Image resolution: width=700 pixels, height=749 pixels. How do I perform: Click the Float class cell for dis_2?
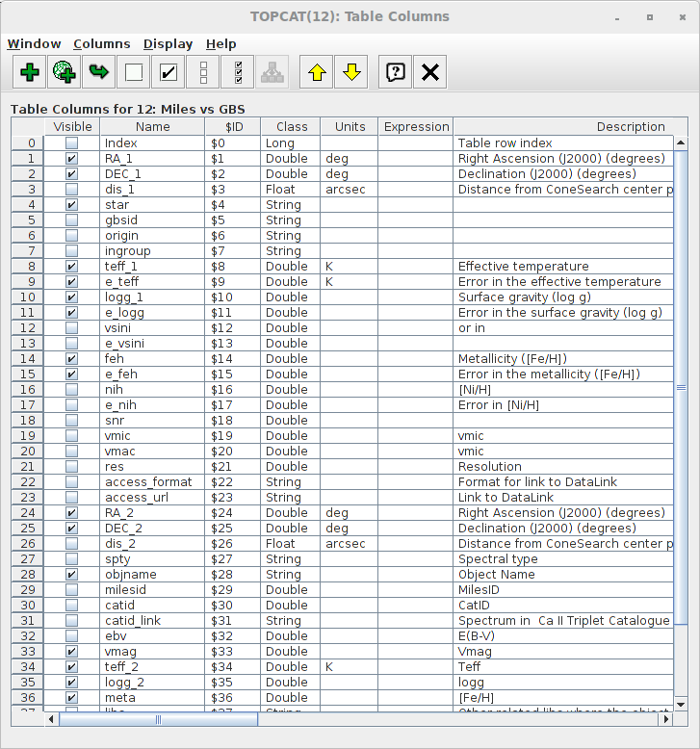pos(291,544)
